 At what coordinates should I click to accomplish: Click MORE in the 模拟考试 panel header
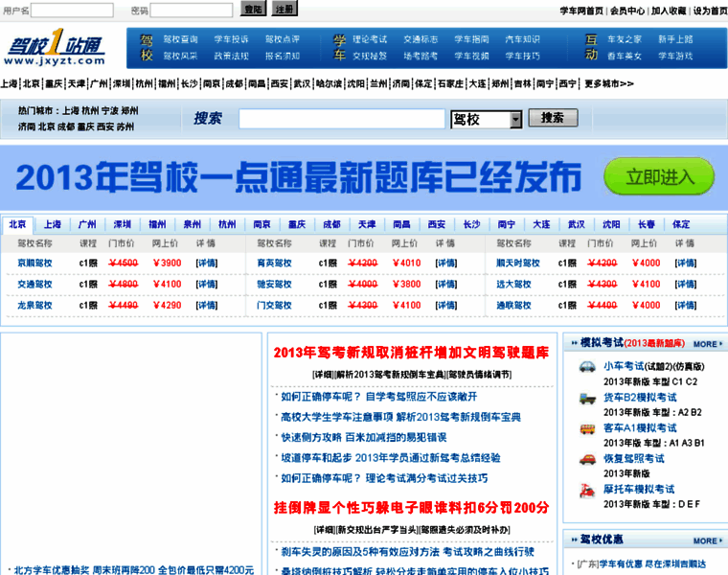click(x=708, y=344)
